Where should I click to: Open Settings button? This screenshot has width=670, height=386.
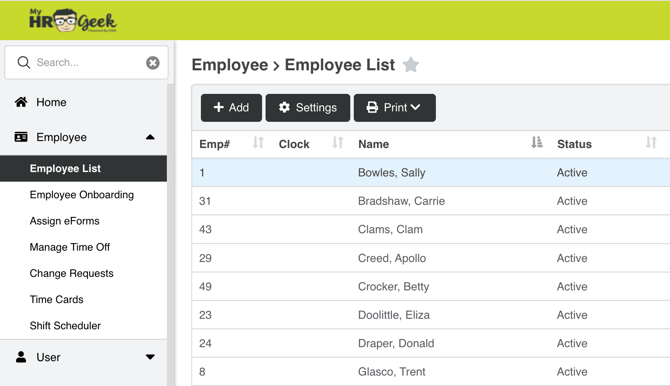(308, 108)
